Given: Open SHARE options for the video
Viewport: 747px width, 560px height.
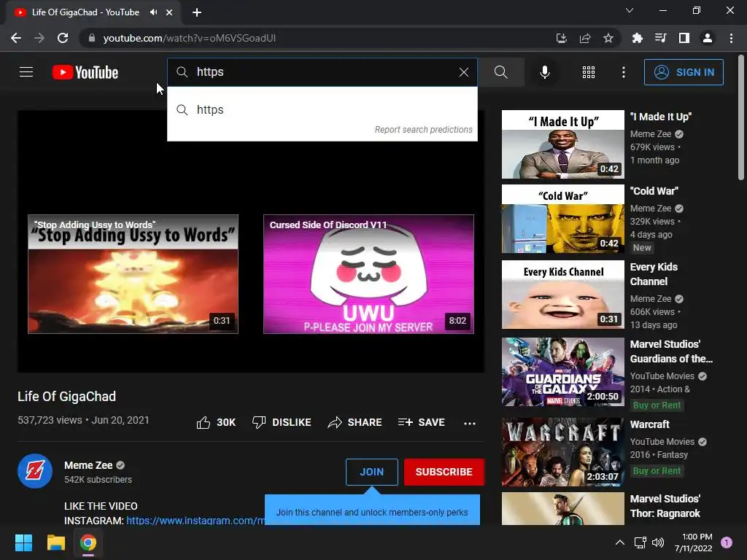Looking at the screenshot, I should (x=355, y=422).
